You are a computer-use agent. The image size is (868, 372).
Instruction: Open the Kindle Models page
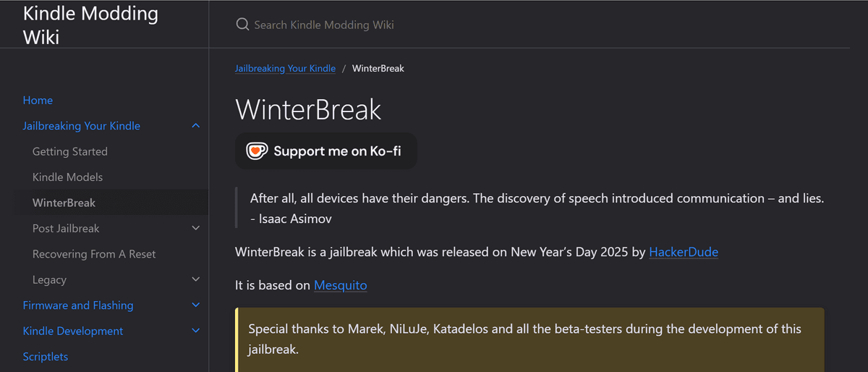point(67,177)
